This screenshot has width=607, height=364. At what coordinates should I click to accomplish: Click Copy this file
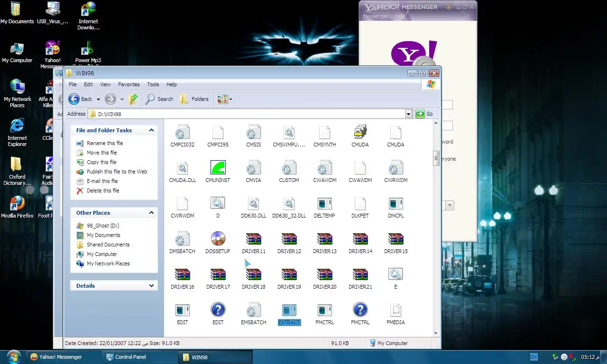(x=102, y=162)
